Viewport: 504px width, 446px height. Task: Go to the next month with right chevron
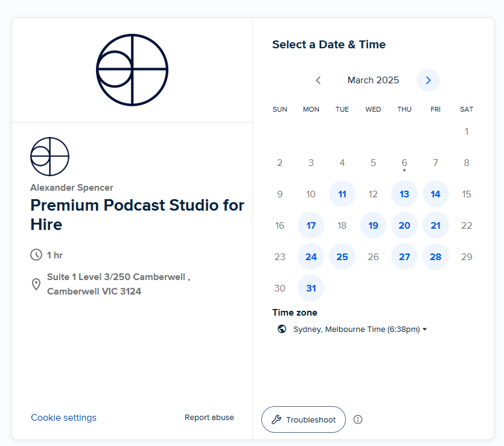tap(428, 80)
